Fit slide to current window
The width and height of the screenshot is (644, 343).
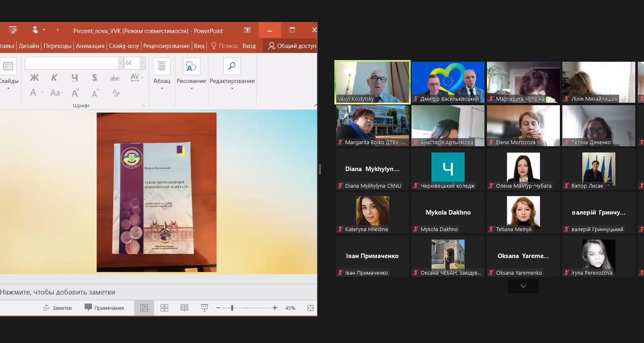click(x=310, y=308)
